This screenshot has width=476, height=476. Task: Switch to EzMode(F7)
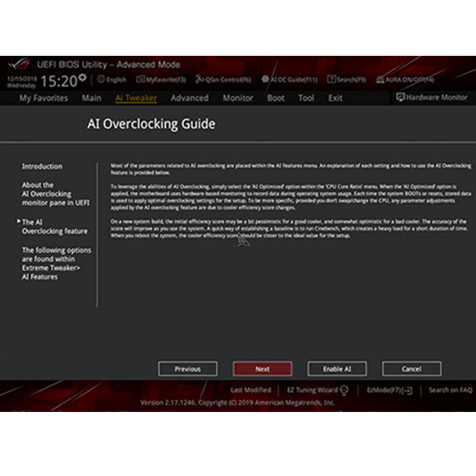point(390,390)
